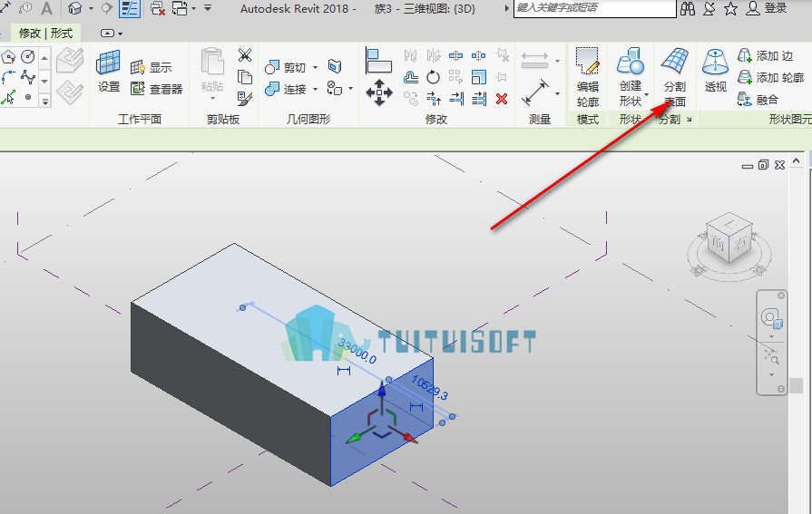This screenshot has width=812, height=514.
Task: Open the Steering Wheels navigation icon
Action: point(771,317)
